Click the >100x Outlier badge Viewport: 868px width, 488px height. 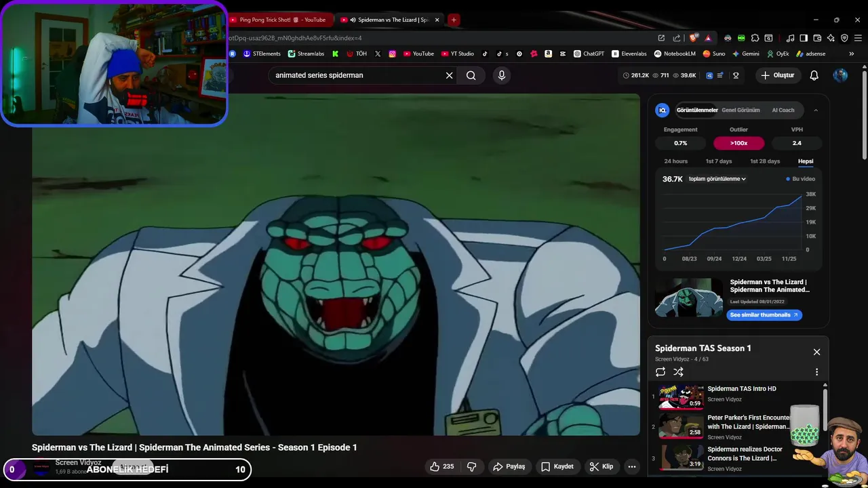click(x=738, y=143)
